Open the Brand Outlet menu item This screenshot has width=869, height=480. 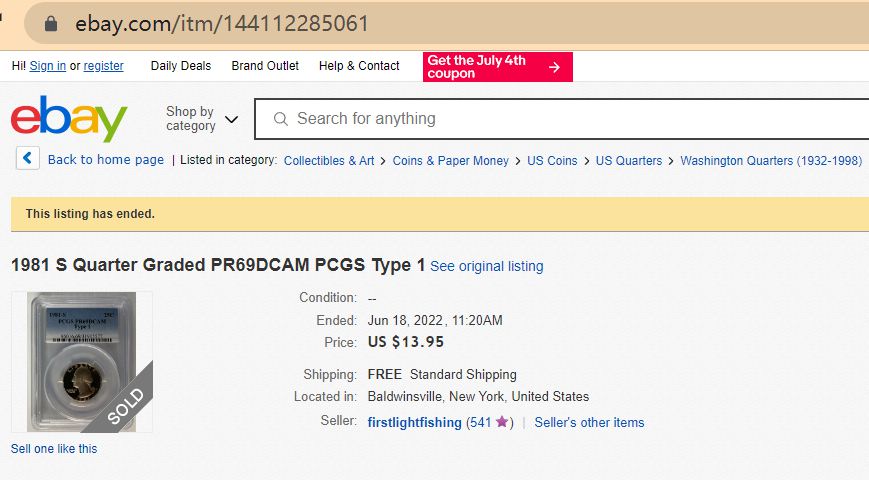pos(265,66)
